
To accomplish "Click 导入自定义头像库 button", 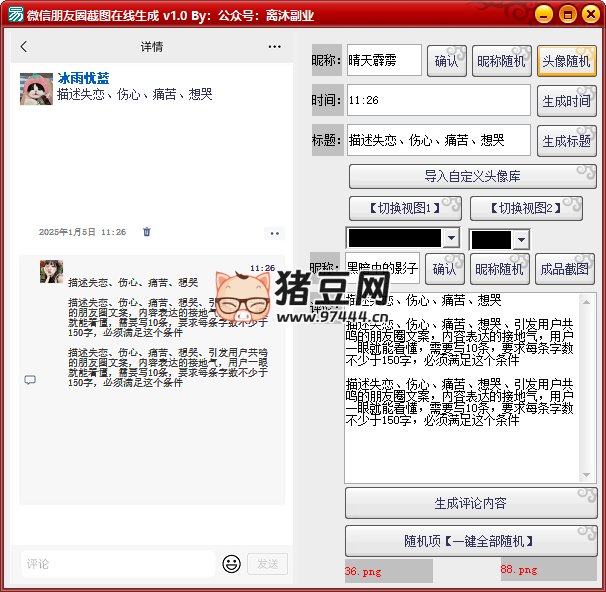I will [473, 176].
